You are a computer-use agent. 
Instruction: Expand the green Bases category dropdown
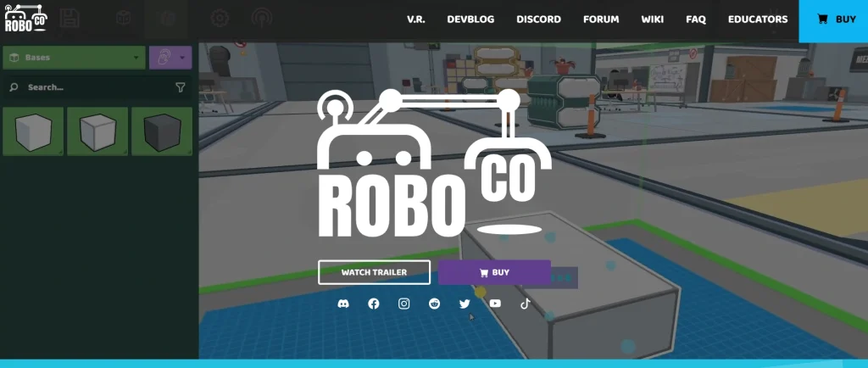(75, 58)
